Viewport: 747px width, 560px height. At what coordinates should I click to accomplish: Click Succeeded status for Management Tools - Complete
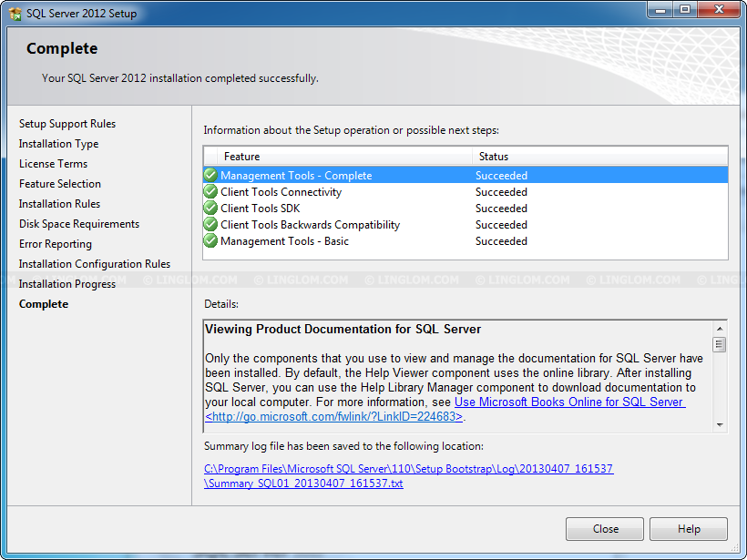click(501, 175)
